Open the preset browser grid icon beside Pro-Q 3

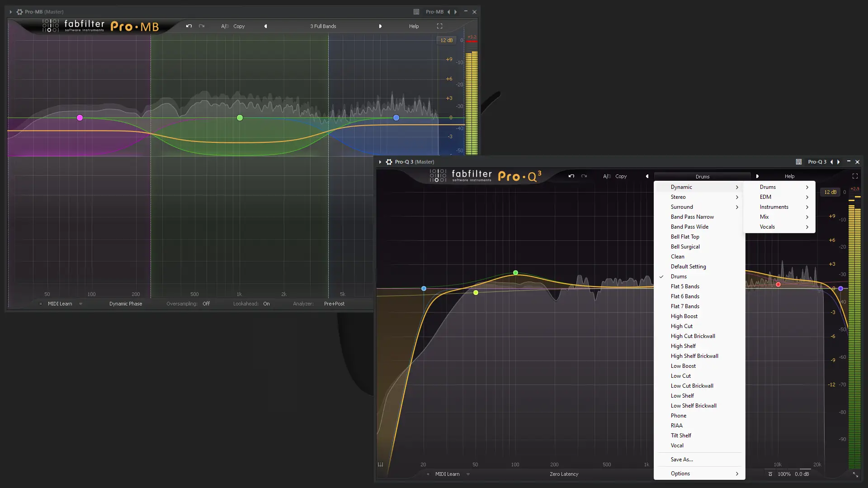click(x=798, y=162)
